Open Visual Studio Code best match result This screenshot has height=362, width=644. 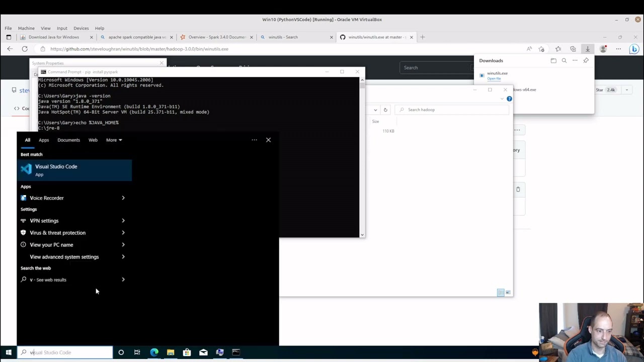[x=74, y=170]
